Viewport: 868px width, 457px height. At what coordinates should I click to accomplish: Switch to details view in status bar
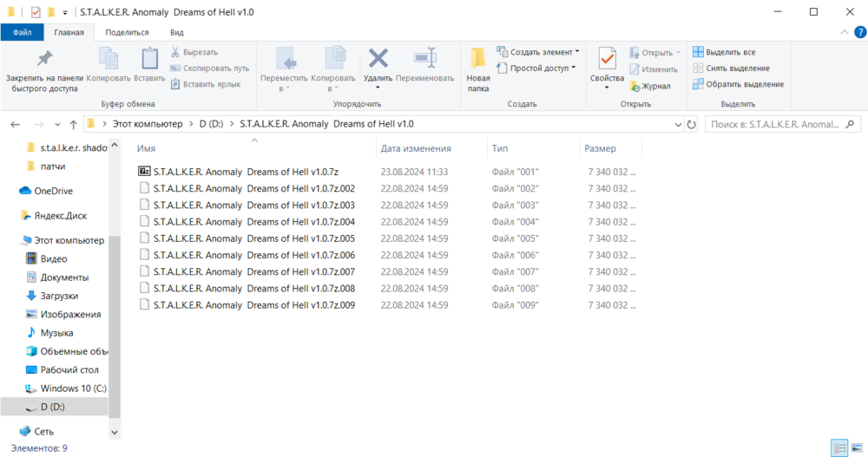coord(839,447)
